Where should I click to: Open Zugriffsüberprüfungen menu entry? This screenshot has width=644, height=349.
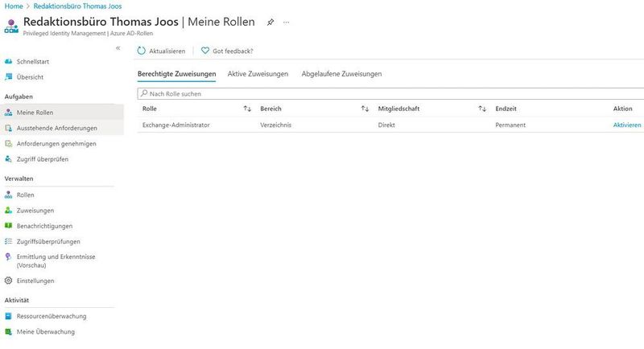pyautogui.click(x=48, y=241)
